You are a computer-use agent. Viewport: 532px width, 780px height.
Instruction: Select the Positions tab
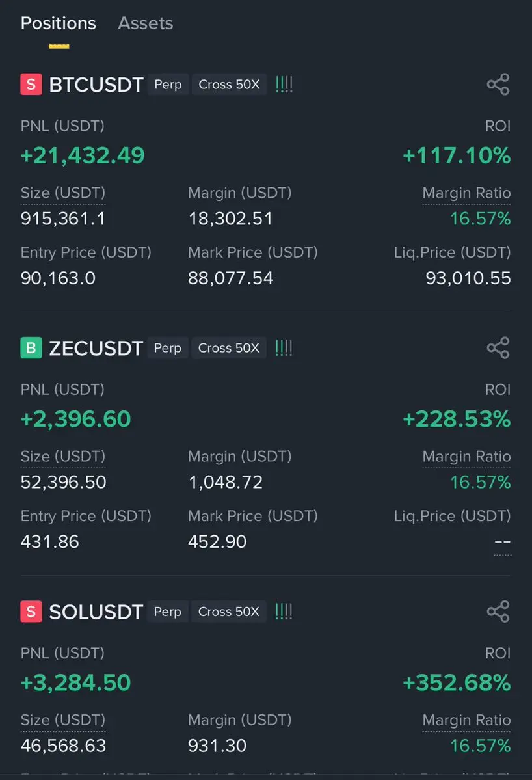[x=59, y=23]
